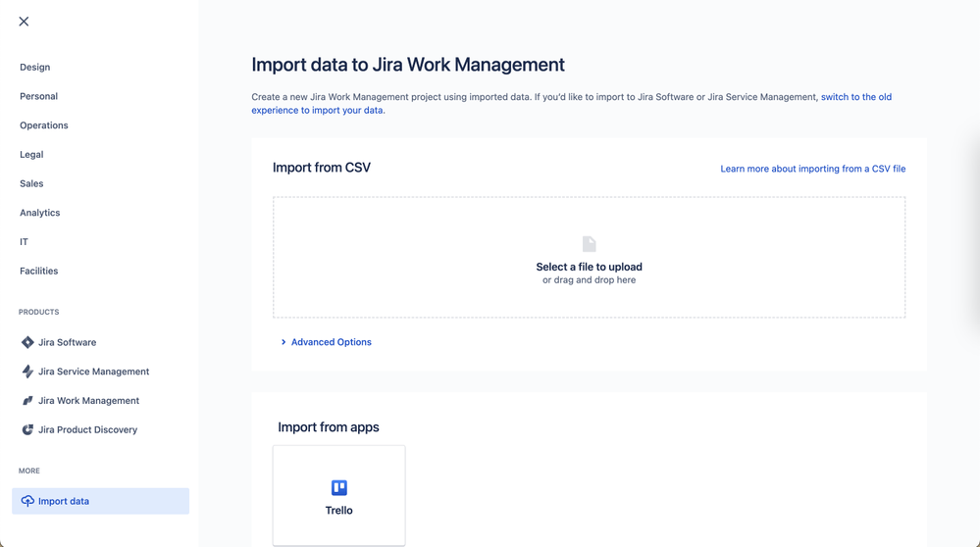Choose the IT category

pos(24,242)
